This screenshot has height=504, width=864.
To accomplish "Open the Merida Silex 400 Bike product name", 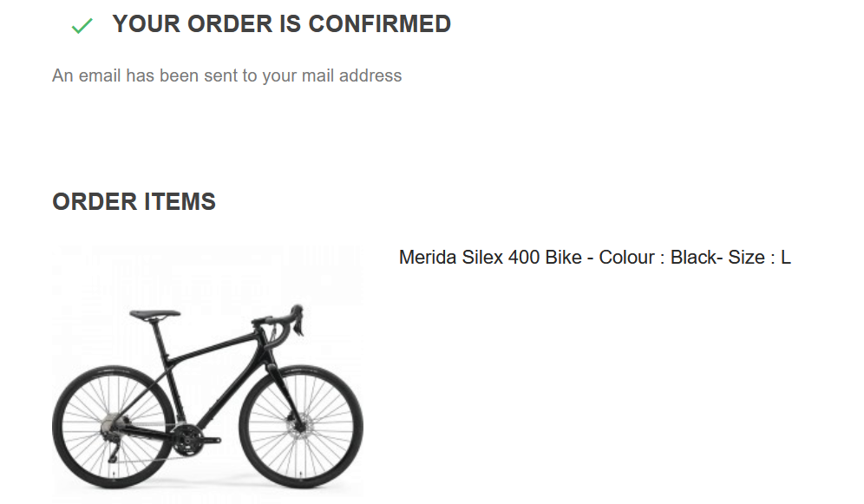I will (x=490, y=258).
